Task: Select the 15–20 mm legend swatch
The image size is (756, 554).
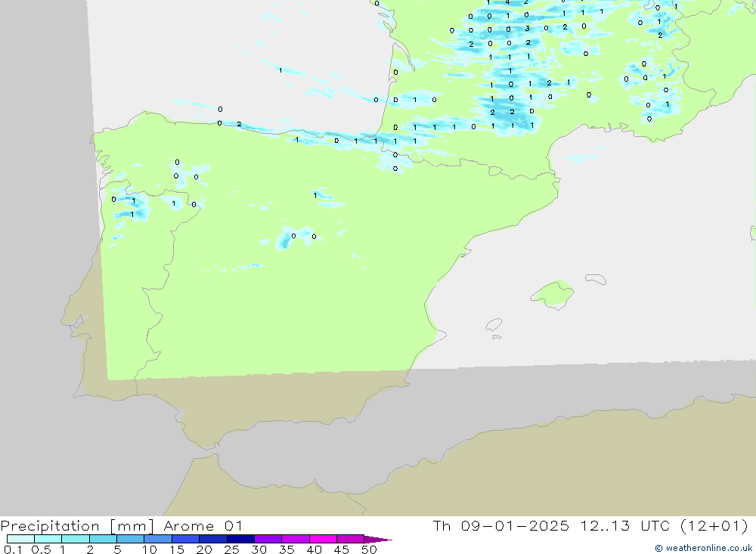Action: [186, 539]
